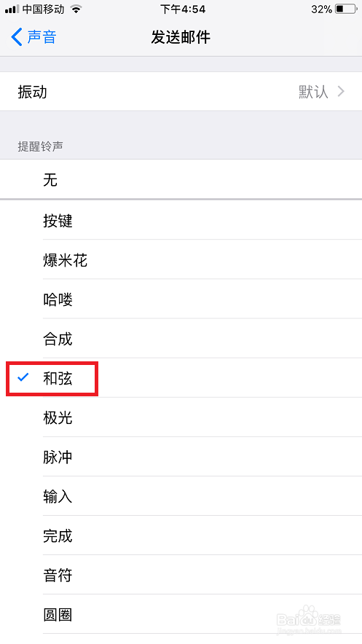Open the 默认 vibration value
Image resolution: width=362 pixels, height=644 pixels.
click(x=314, y=92)
